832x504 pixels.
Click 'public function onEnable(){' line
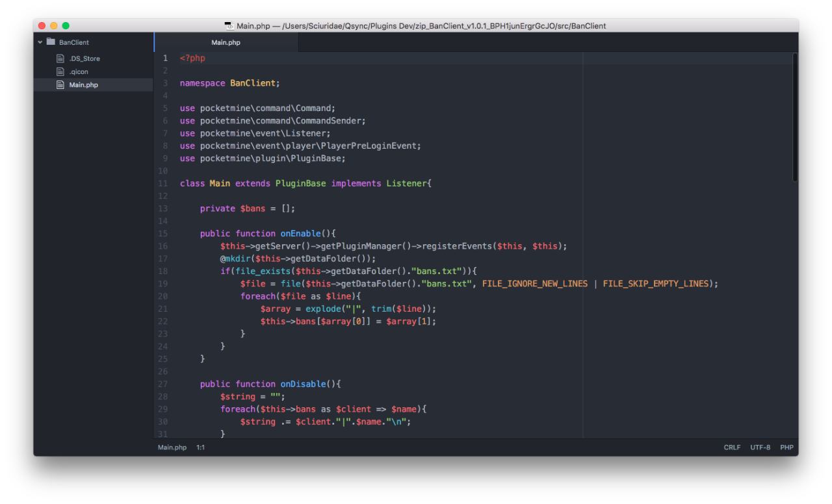point(267,234)
